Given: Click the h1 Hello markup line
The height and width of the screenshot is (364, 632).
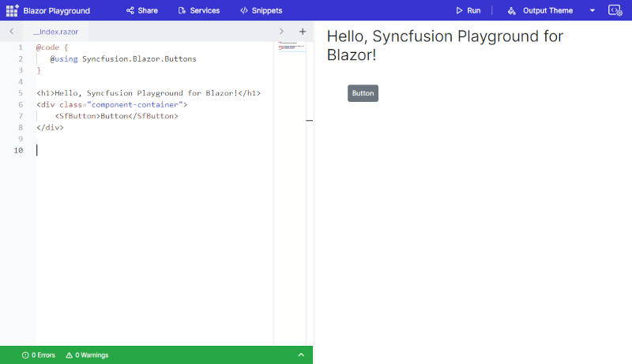Looking at the screenshot, I should 149,93.
